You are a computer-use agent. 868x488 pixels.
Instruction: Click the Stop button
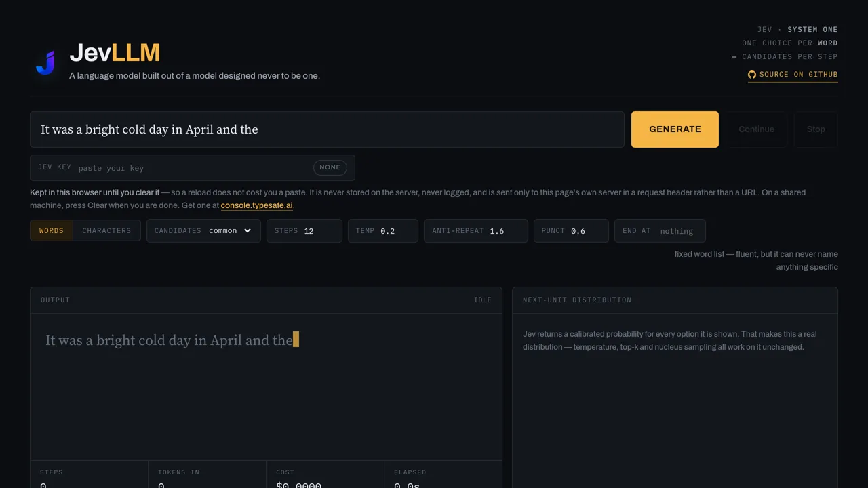816,129
